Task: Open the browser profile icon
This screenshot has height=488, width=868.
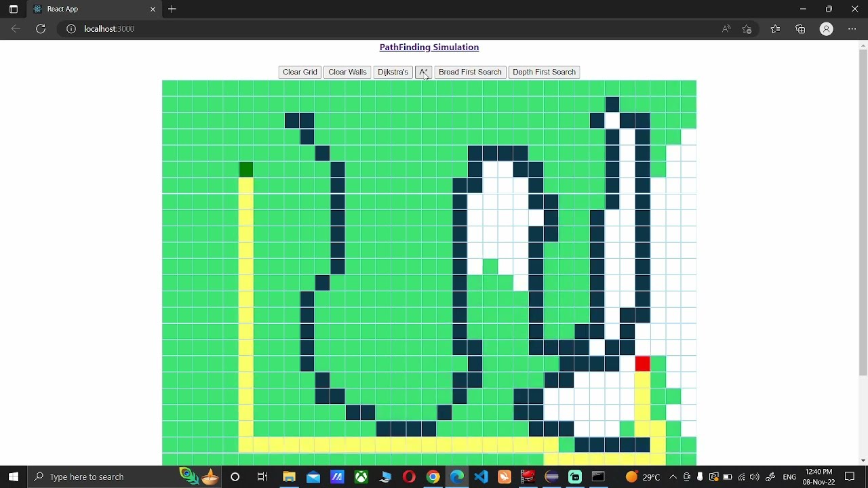Action: [827, 28]
